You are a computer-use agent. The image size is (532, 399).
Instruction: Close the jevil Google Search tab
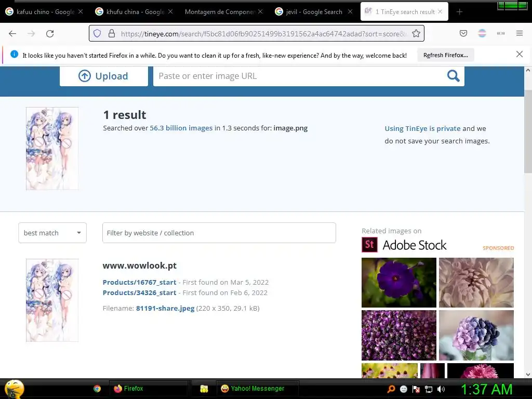pyautogui.click(x=350, y=11)
